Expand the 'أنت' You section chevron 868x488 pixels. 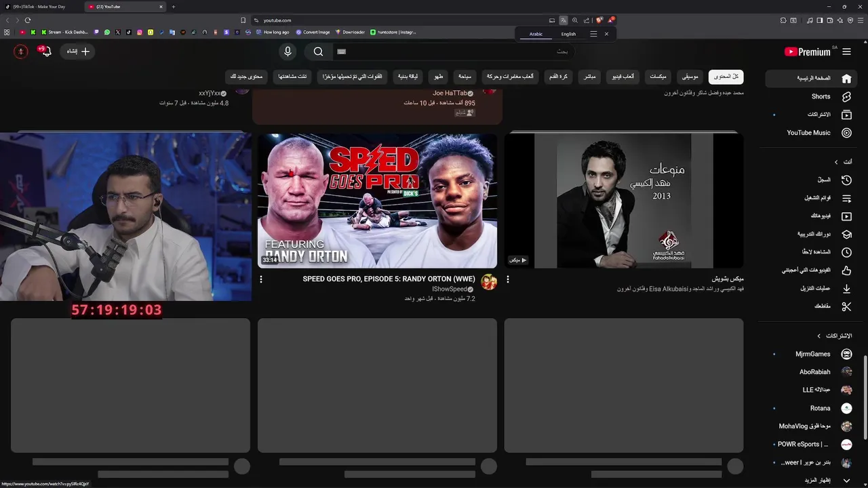click(836, 162)
